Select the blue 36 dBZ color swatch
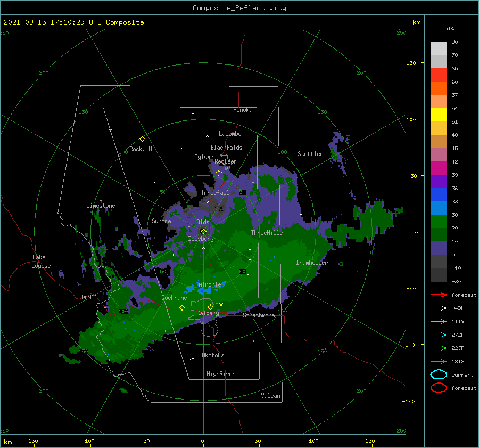Viewport: 479px width, 448px height. (439, 195)
